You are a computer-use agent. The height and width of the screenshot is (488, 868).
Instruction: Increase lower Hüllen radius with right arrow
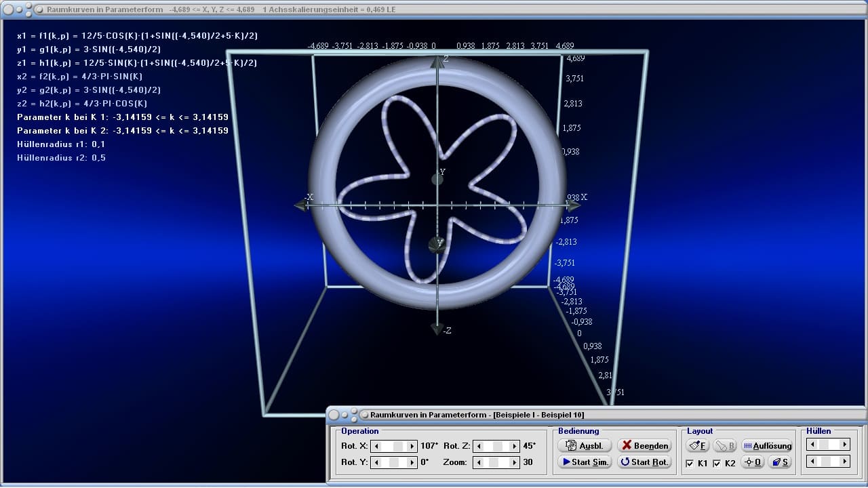tap(845, 461)
